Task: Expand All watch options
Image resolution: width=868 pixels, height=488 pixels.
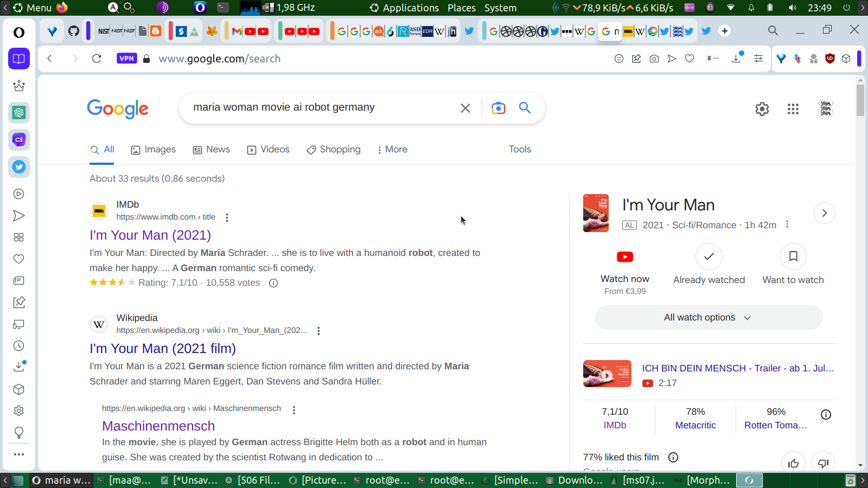Action: click(709, 318)
